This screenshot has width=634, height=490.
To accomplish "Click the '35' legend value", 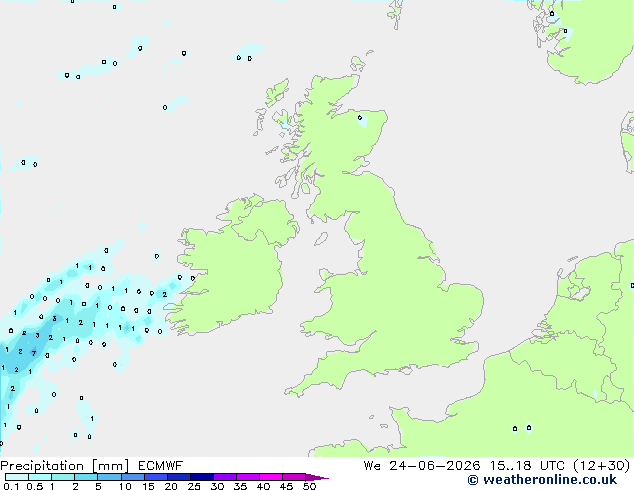I will [240, 486].
